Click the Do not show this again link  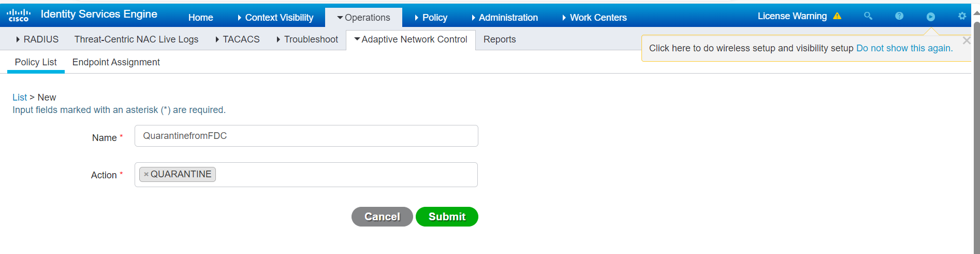pos(904,48)
